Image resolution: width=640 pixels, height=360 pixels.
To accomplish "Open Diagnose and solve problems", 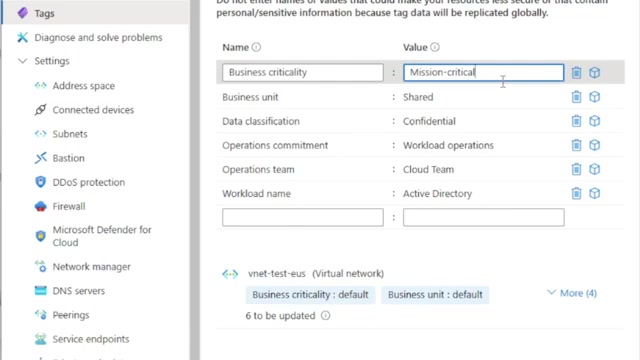I will [x=98, y=38].
